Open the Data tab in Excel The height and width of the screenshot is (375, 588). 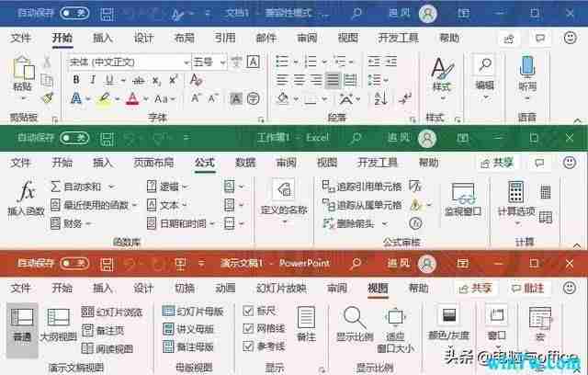click(x=245, y=163)
